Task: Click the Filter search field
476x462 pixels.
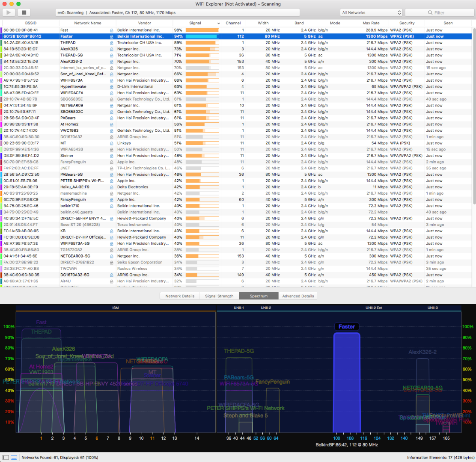Action: 439,13
